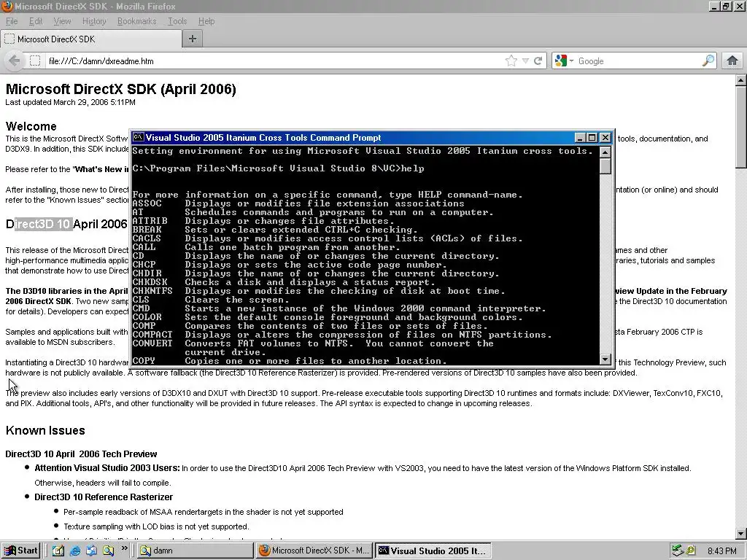Open the View menu
747x560 pixels.
[62, 21]
